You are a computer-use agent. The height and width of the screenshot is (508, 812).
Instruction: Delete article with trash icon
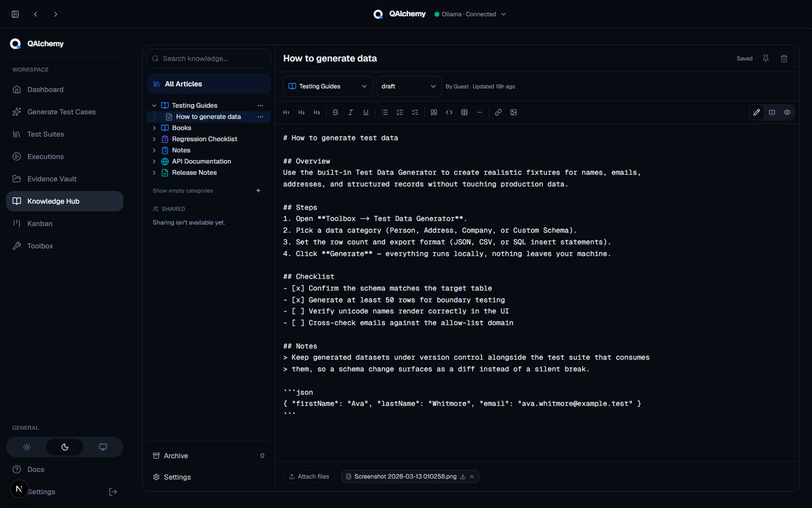coord(784,58)
